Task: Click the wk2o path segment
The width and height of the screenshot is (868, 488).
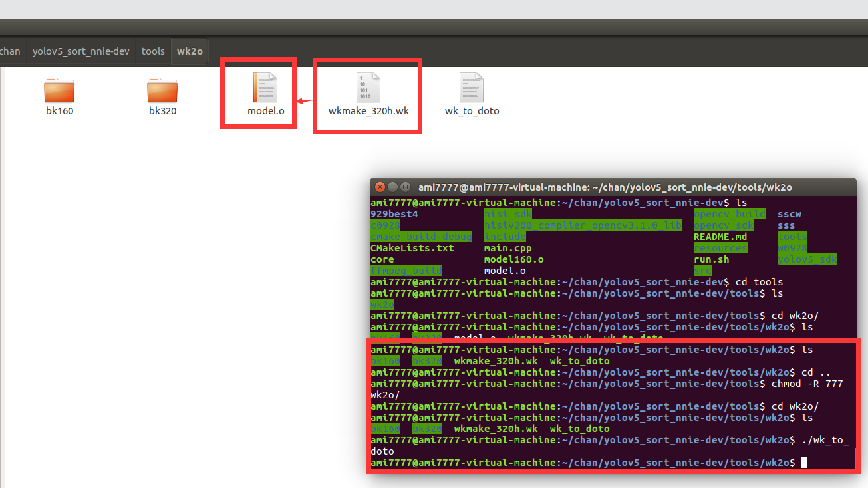Action: [190, 51]
